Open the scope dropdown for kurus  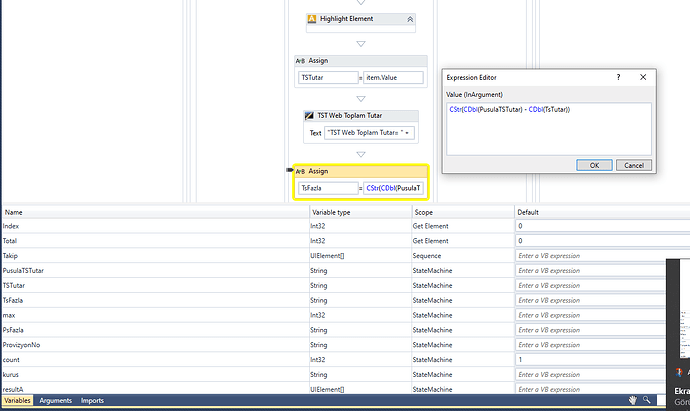(463, 374)
